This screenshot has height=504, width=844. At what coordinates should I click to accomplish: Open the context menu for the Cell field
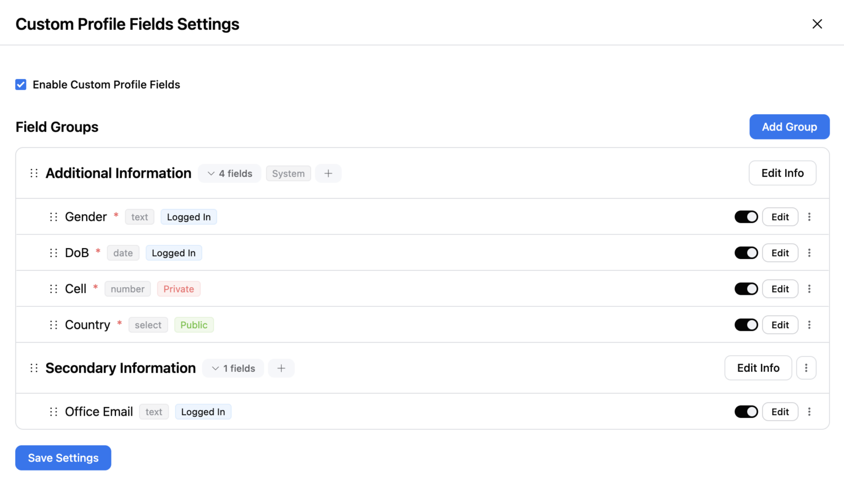tap(809, 288)
